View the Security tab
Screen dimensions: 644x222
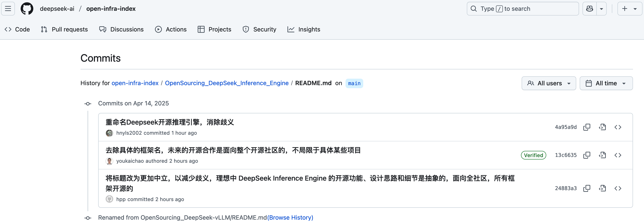(x=259, y=30)
